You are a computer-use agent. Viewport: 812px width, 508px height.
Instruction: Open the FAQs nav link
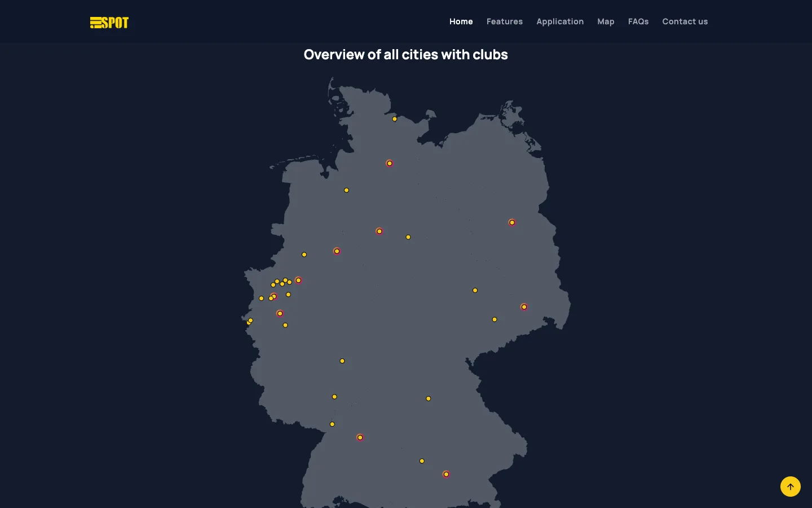click(x=638, y=21)
